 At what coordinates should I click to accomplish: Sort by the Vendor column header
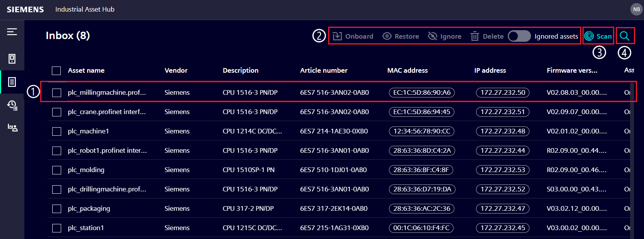pyautogui.click(x=176, y=70)
